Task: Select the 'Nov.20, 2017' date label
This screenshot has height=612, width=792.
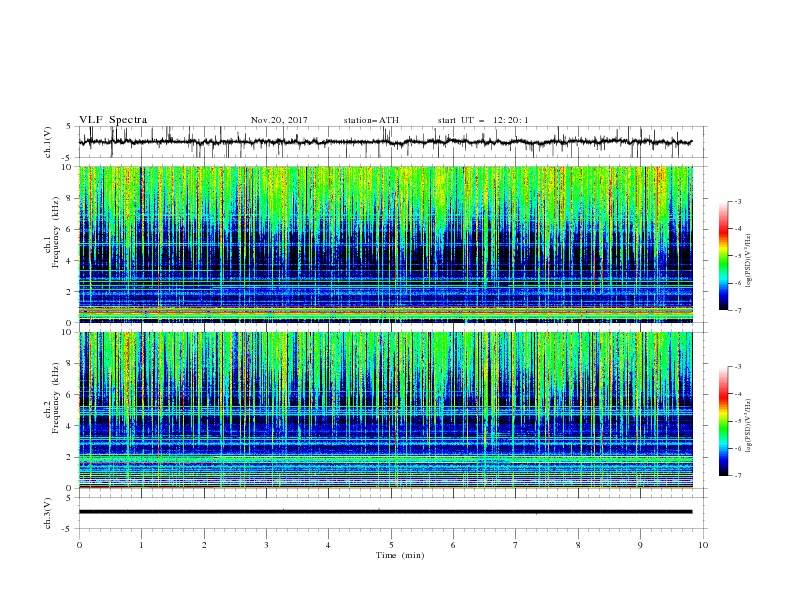Action: click(279, 120)
